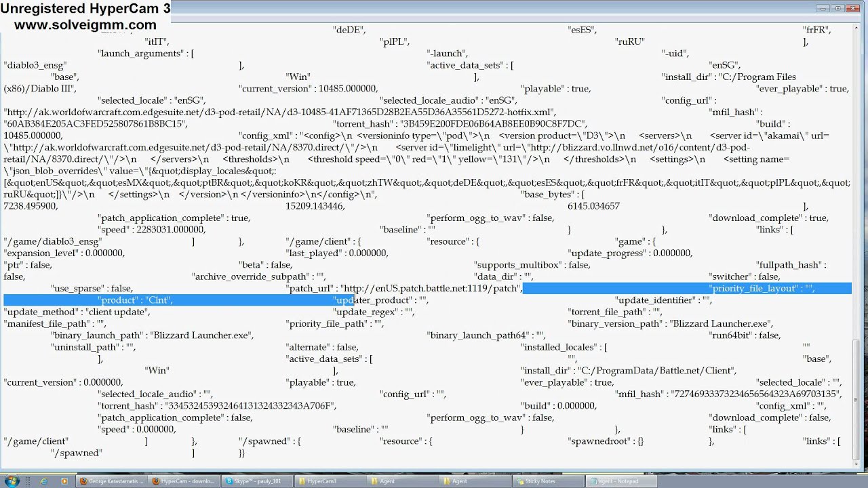Click the "switcher" : false entry
The image size is (868, 488).
click(x=745, y=277)
